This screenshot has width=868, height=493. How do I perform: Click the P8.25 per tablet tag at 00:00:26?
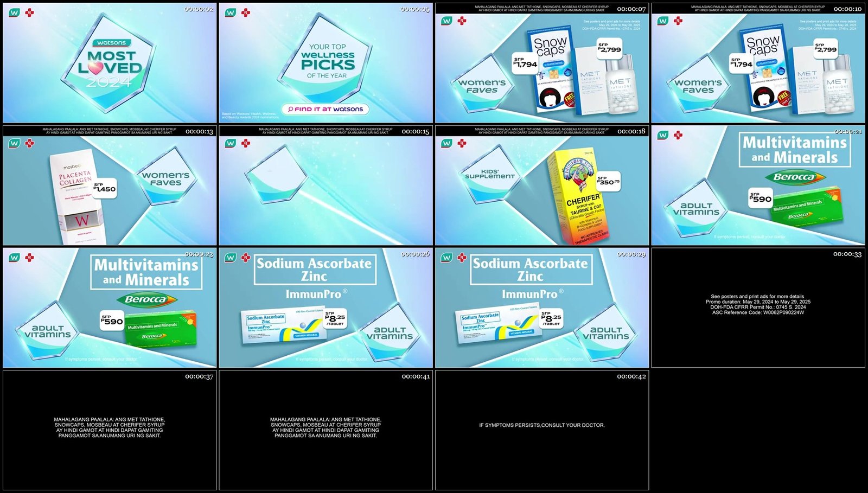tap(335, 319)
